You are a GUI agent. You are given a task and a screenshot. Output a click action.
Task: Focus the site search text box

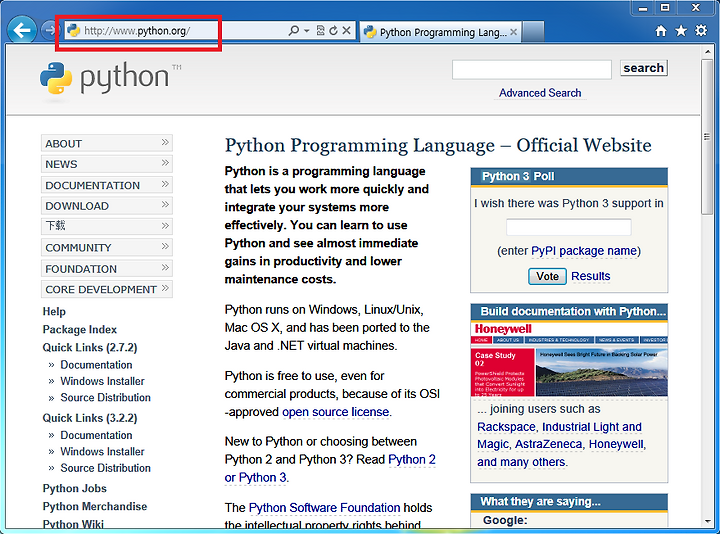[532, 70]
